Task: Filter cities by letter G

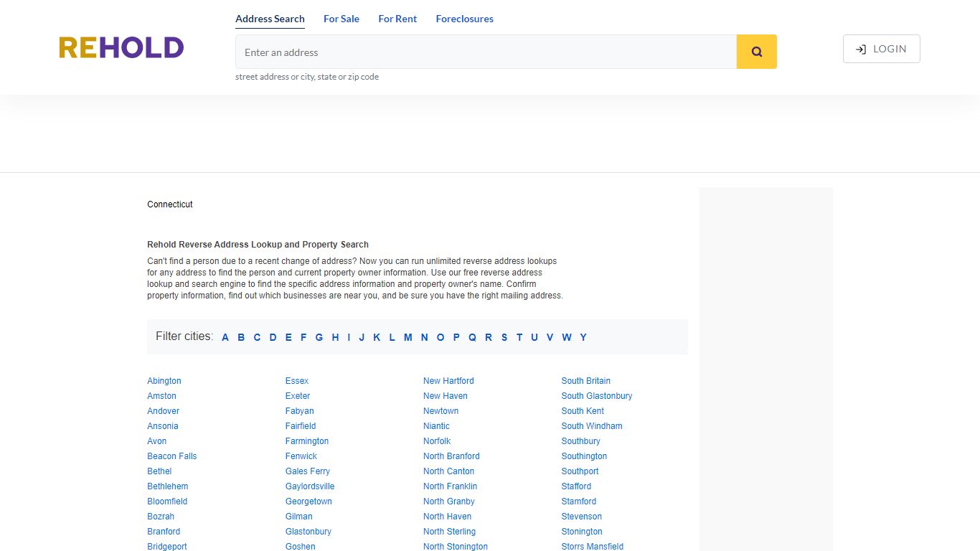Action: pyautogui.click(x=319, y=337)
